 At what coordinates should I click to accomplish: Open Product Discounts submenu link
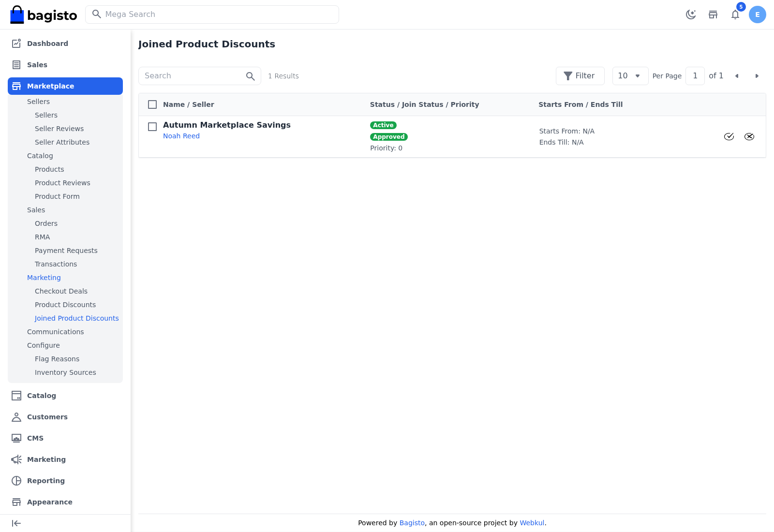[65, 305]
